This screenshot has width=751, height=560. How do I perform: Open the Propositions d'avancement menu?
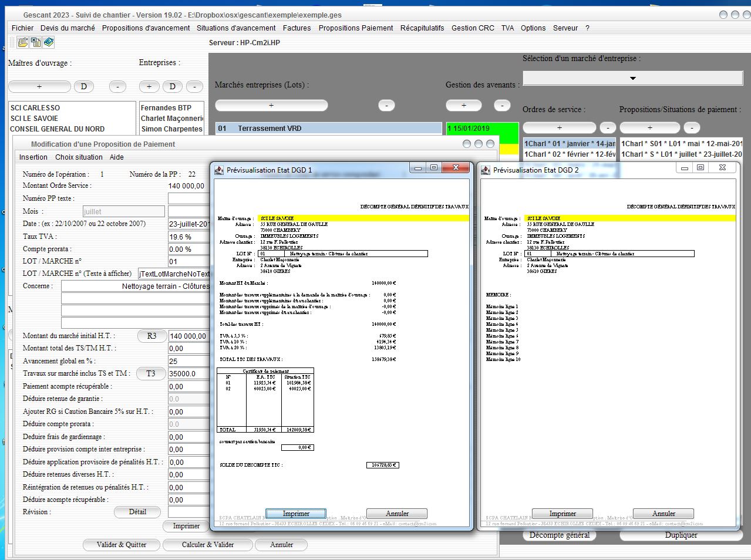click(146, 28)
